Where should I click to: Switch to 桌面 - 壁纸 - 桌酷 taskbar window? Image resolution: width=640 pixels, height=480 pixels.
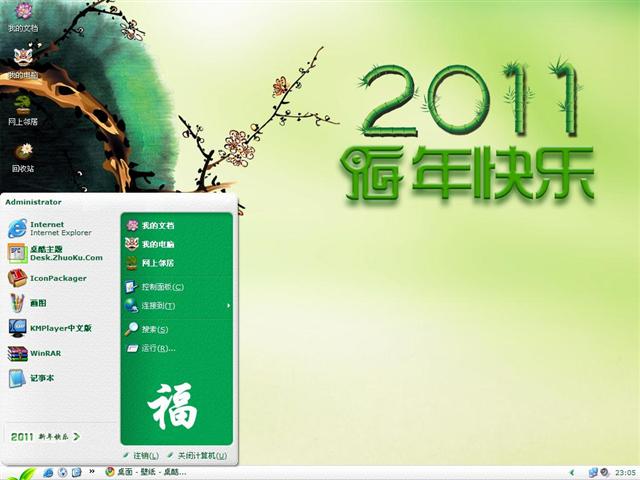click(146, 472)
